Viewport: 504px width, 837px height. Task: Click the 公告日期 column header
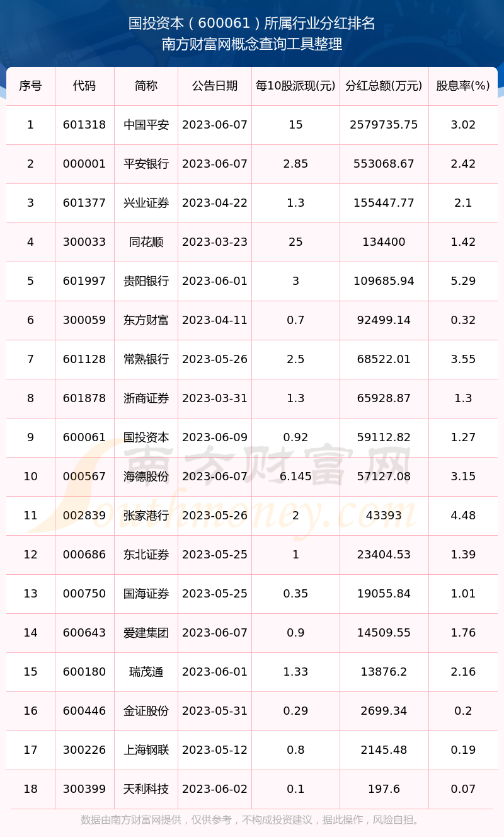(x=215, y=86)
